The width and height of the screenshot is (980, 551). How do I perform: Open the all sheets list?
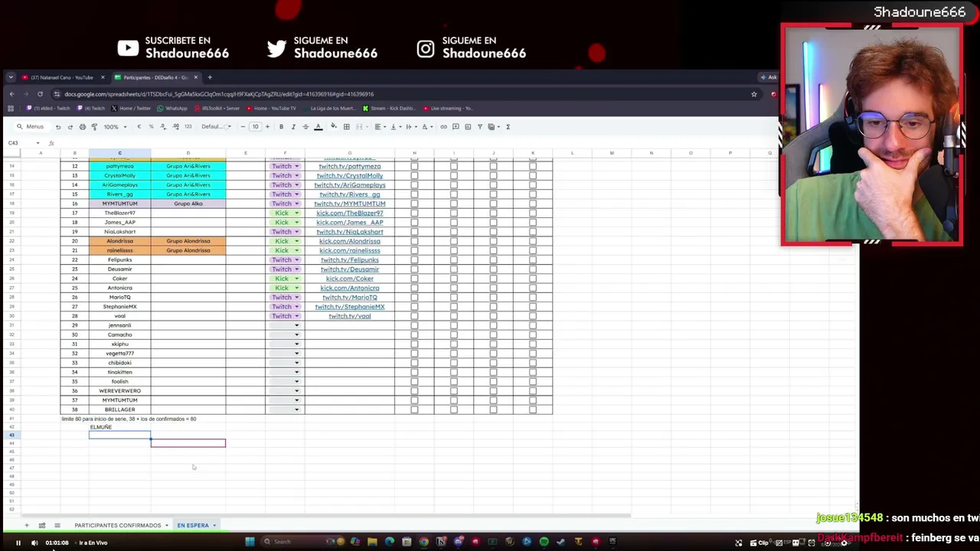(57, 526)
